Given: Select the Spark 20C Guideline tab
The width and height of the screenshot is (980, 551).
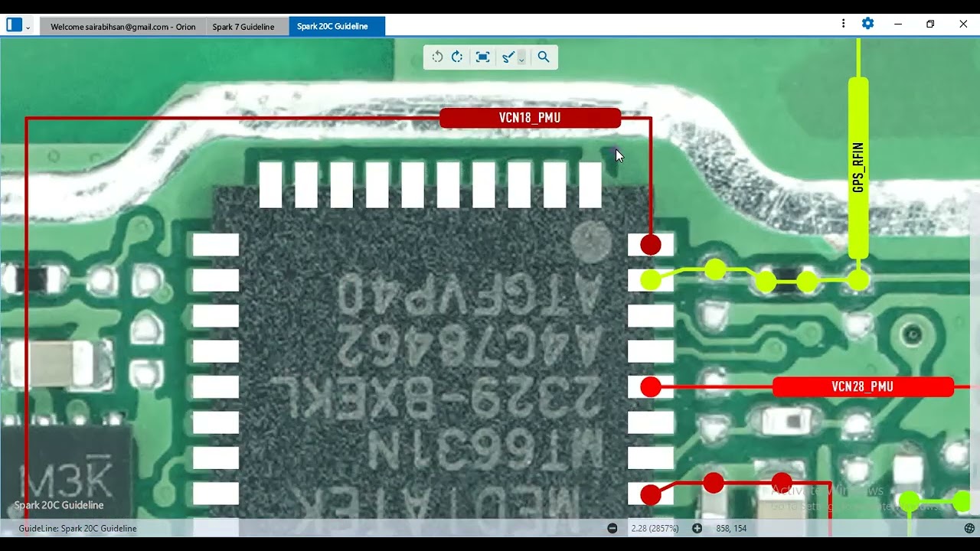Looking at the screenshot, I should pyautogui.click(x=336, y=26).
